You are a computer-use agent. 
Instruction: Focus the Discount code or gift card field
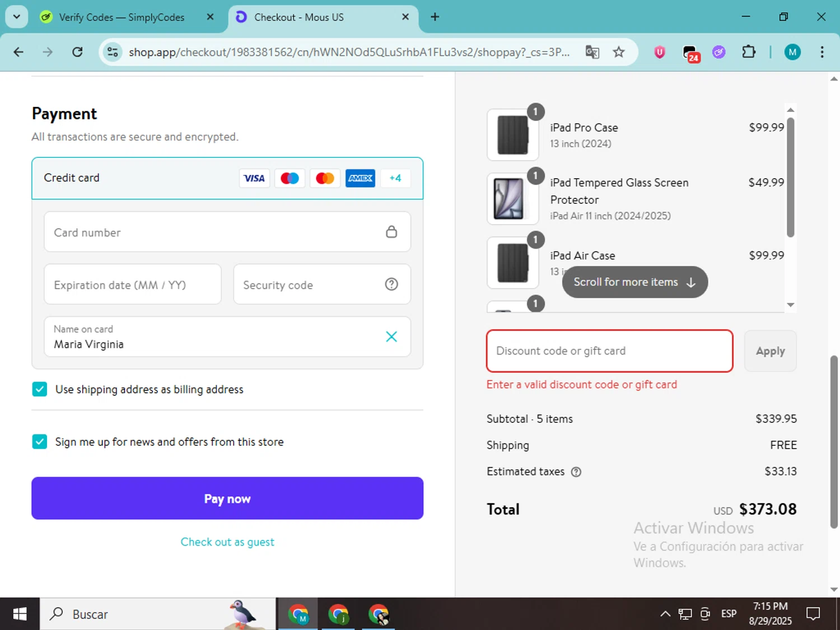click(610, 351)
